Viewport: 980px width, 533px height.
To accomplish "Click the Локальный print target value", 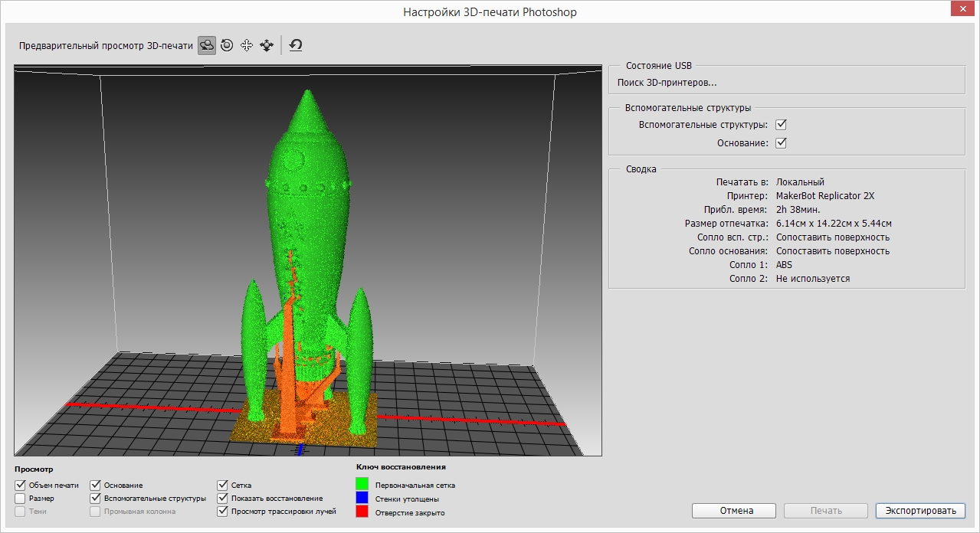I will point(800,182).
